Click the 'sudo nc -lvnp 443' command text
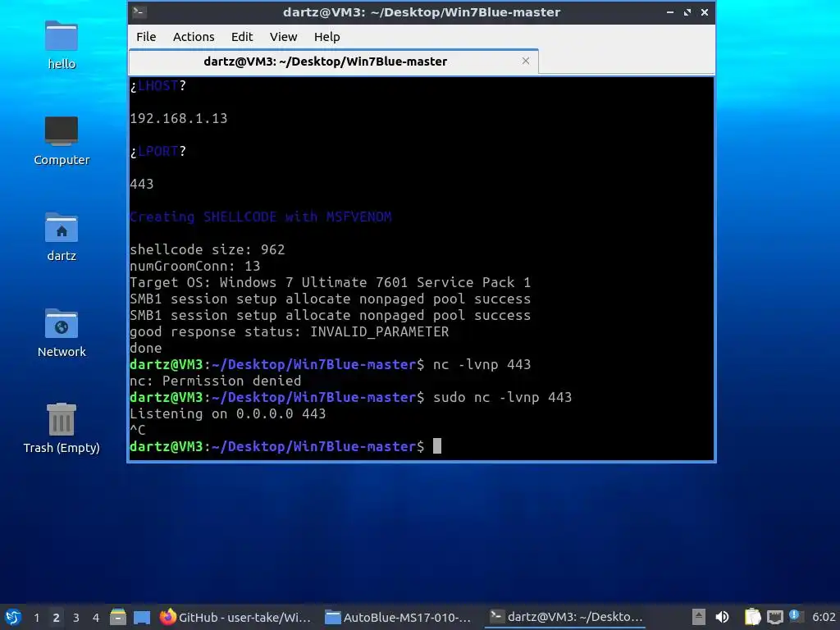The width and height of the screenshot is (840, 630). click(503, 398)
